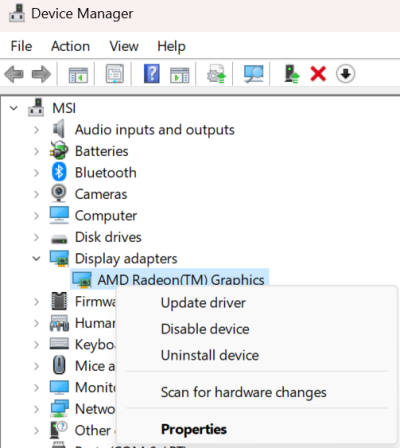Viewport: 400px width, 448px height.
Task: Click the Monitors category icon
Action: tap(59, 387)
